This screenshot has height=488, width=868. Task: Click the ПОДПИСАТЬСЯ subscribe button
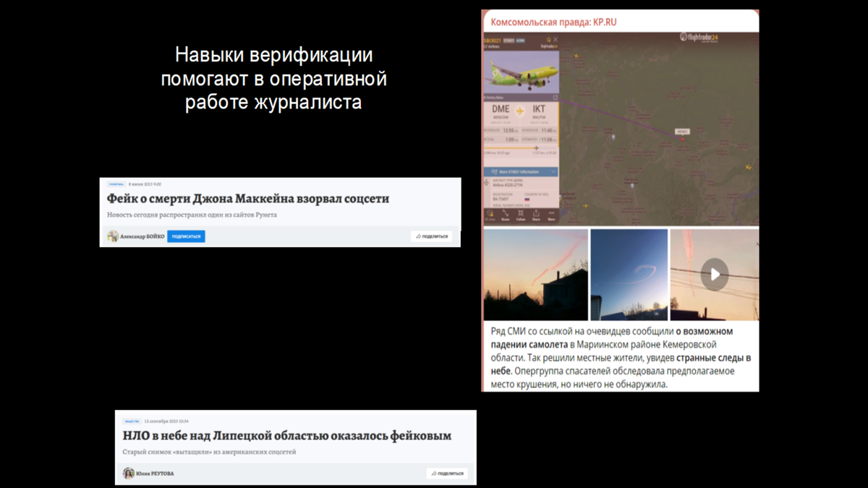click(x=187, y=236)
